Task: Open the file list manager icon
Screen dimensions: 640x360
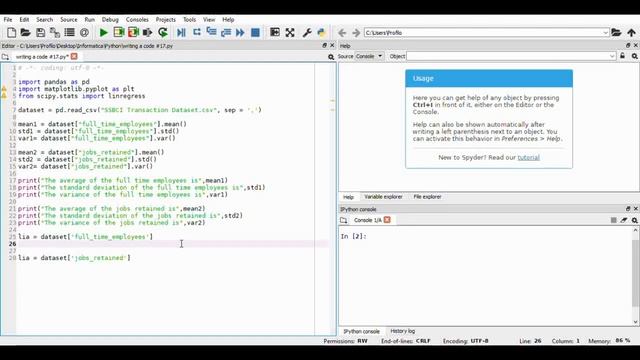Action: tap(70, 33)
